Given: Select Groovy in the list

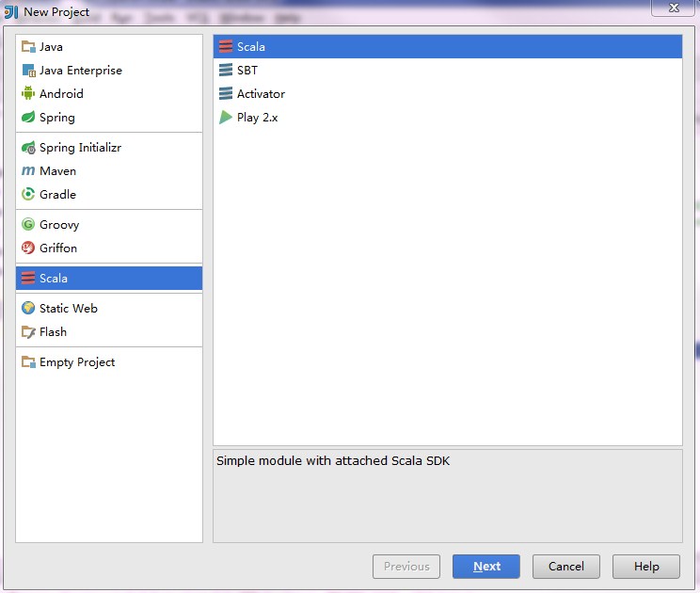Looking at the screenshot, I should tap(109, 224).
